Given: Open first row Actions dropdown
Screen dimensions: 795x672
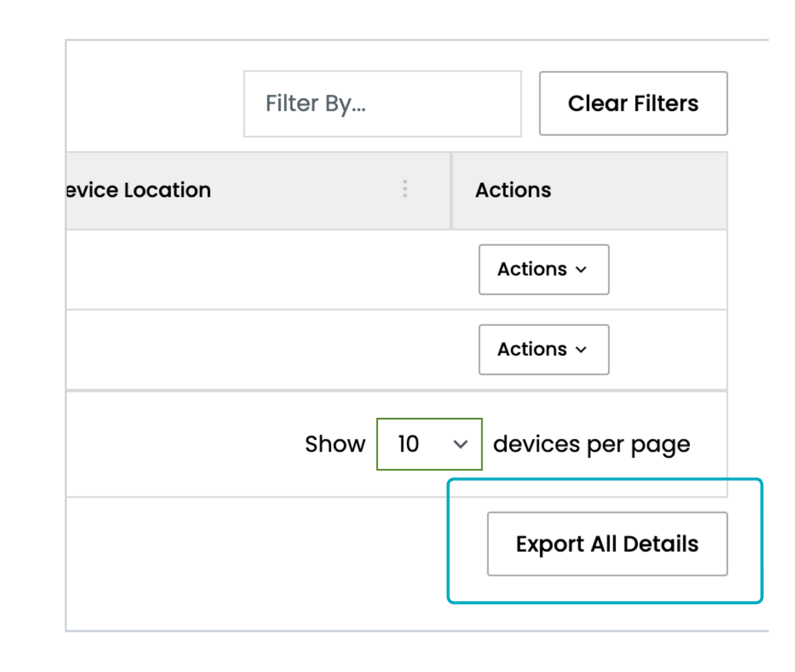Looking at the screenshot, I should (543, 269).
